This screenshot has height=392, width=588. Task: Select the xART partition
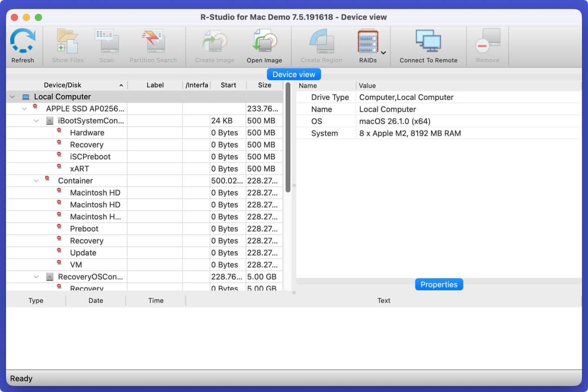click(79, 169)
